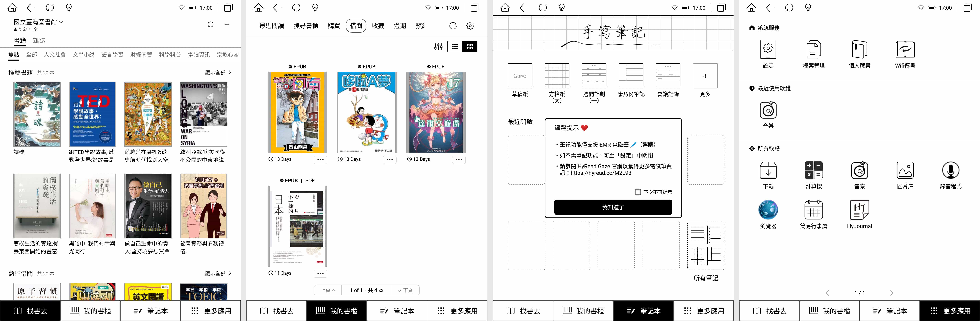Switch bookshelf to list view

click(455, 46)
